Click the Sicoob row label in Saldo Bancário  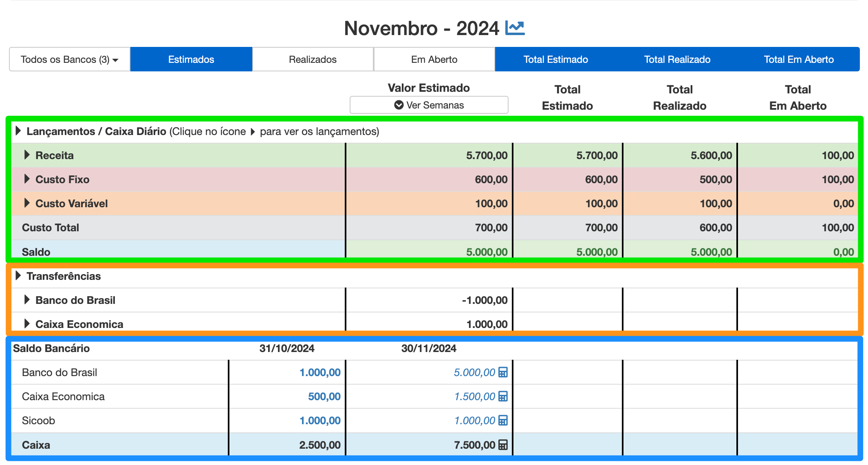click(x=38, y=421)
